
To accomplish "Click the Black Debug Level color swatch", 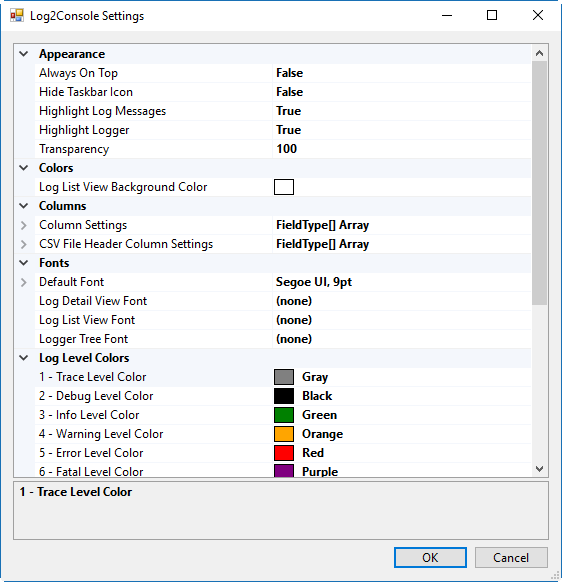I will (x=284, y=396).
